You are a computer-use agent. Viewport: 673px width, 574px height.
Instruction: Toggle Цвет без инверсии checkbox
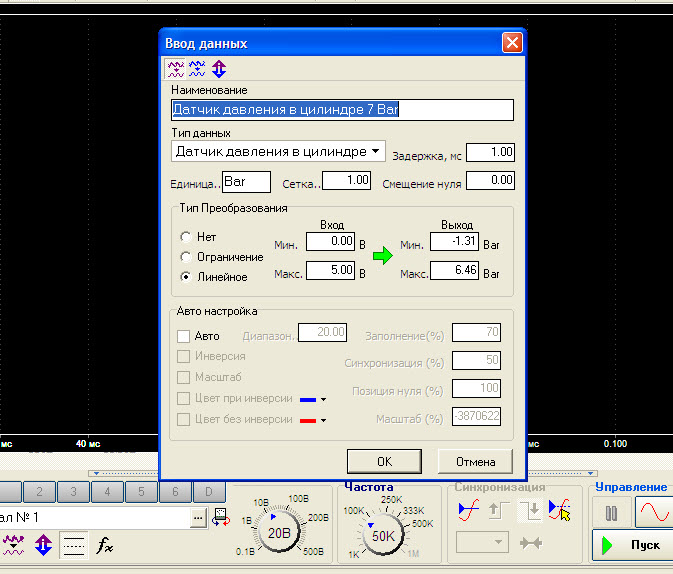183,419
